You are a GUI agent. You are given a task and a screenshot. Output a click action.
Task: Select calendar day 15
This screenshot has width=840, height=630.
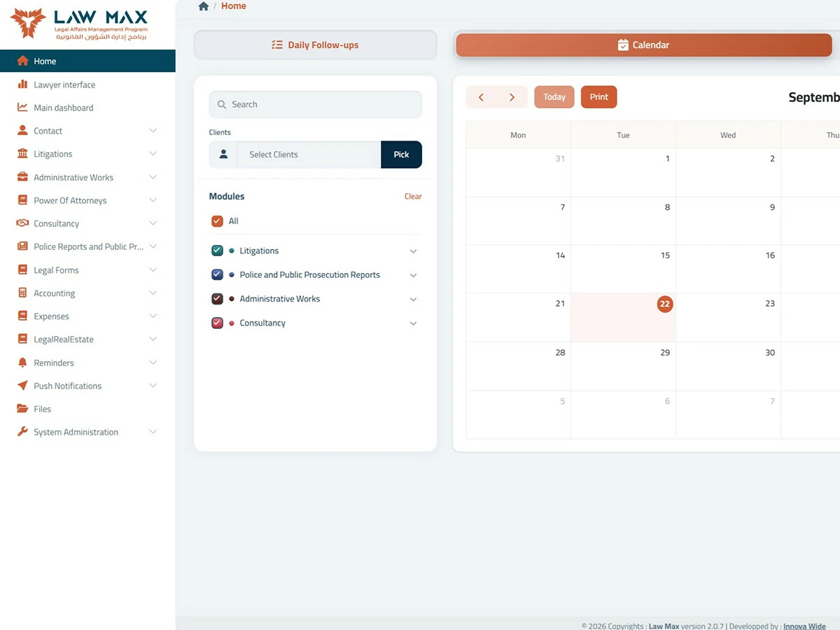click(623, 269)
